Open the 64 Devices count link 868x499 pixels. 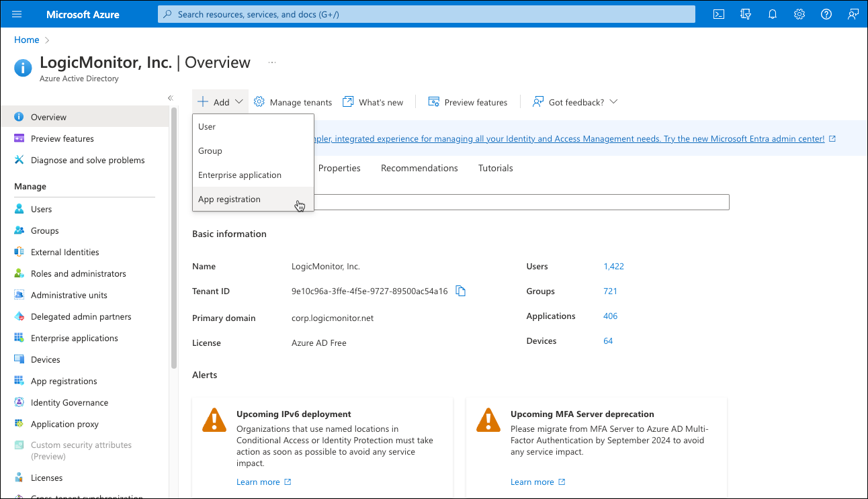coord(609,341)
